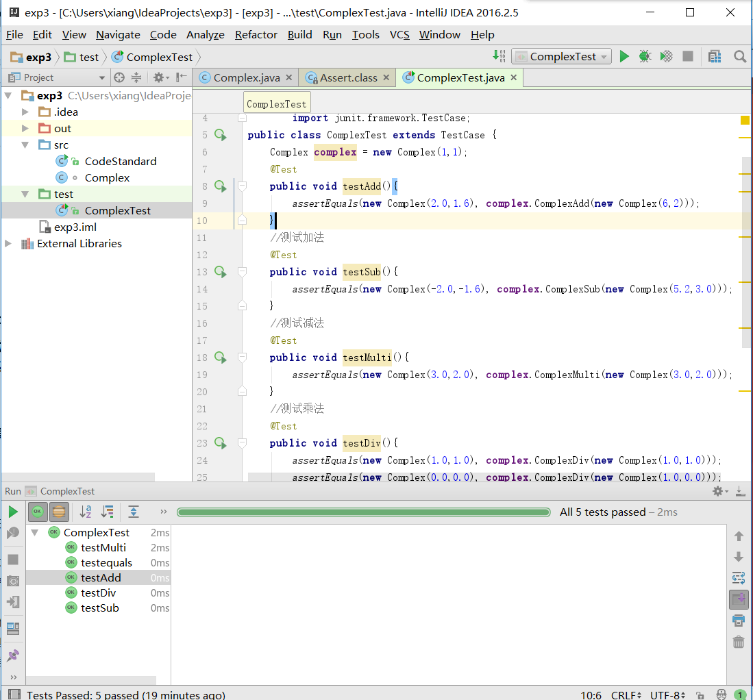Fold the testAdd method in gutter

243,186
